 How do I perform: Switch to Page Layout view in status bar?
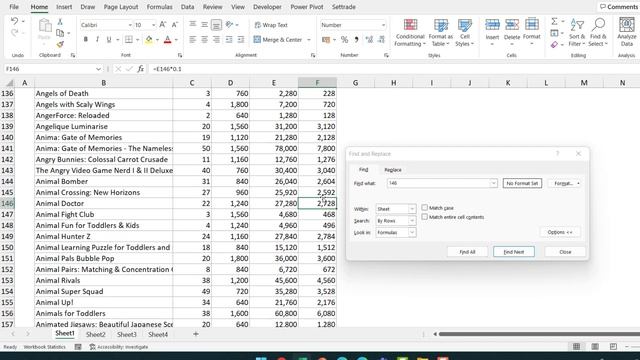(x=595, y=347)
